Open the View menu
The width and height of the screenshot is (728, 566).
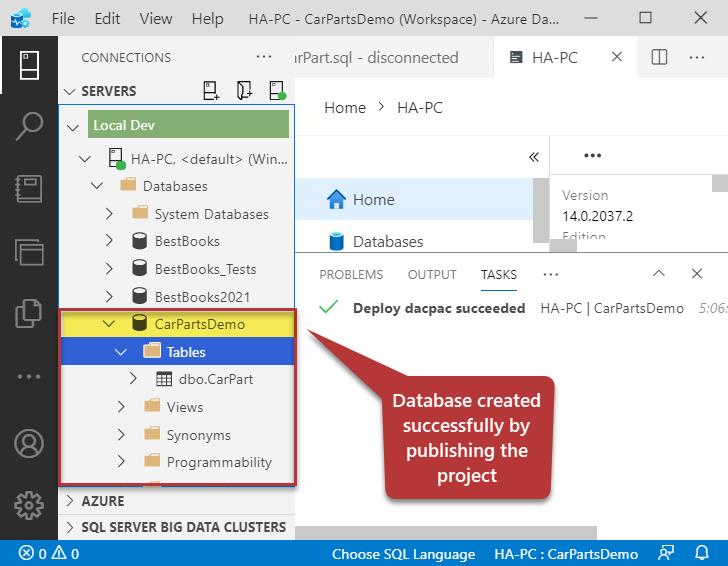tap(156, 19)
